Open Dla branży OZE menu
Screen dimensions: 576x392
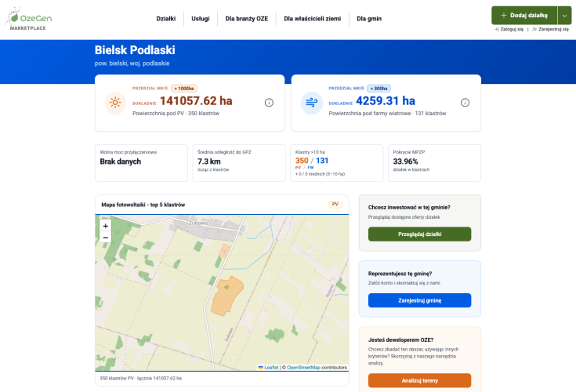click(247, 19)
